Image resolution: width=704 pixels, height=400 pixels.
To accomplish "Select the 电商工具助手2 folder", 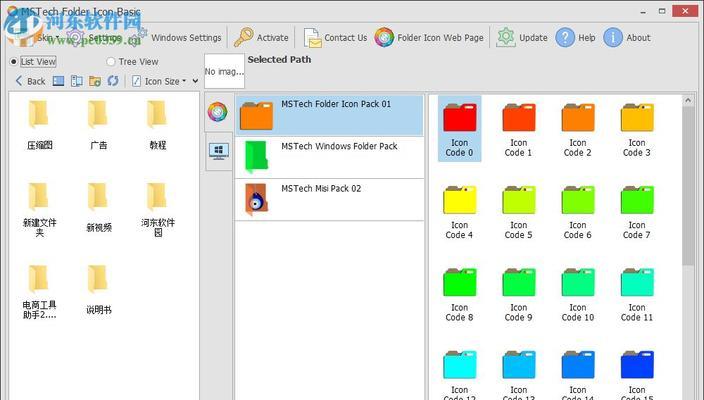I will click(40, 292).
